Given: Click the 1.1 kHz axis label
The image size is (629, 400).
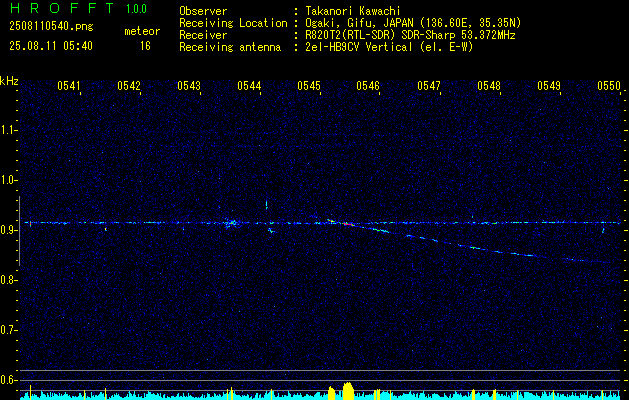Looking at the screenshot, I should [x=8, y=130].
